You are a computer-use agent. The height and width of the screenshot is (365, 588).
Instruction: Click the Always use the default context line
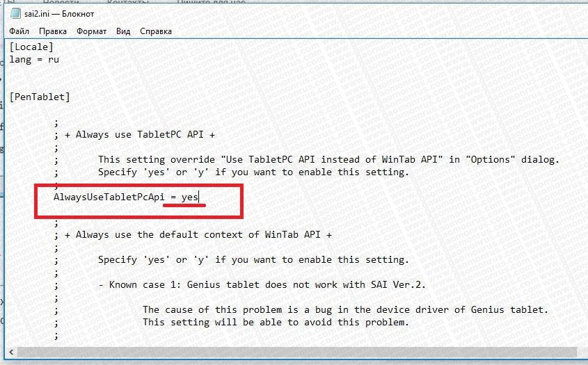193,234
